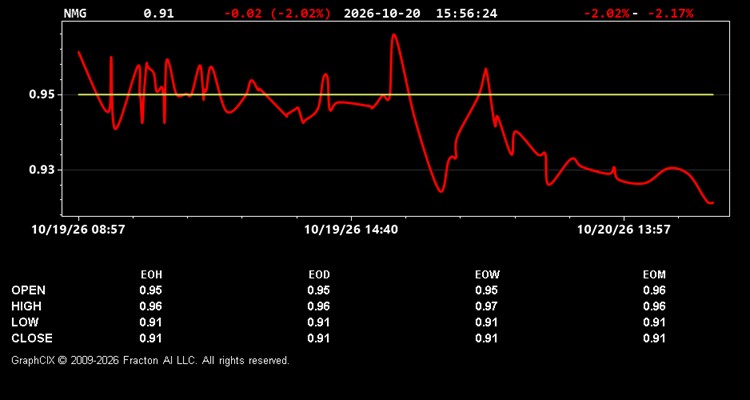Select the 10/19/26 08:57 time axis label
Screen dimensions: 750x400
[78, 229]
